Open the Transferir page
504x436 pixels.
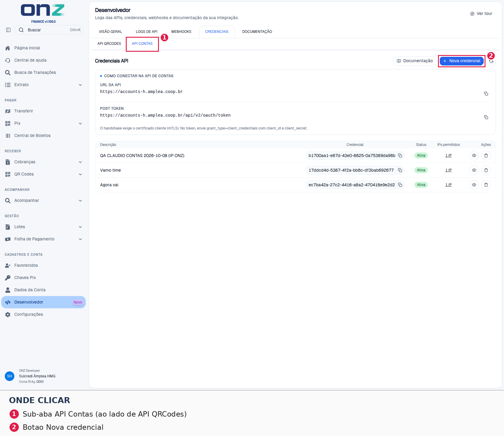click(x=43, y=111)
